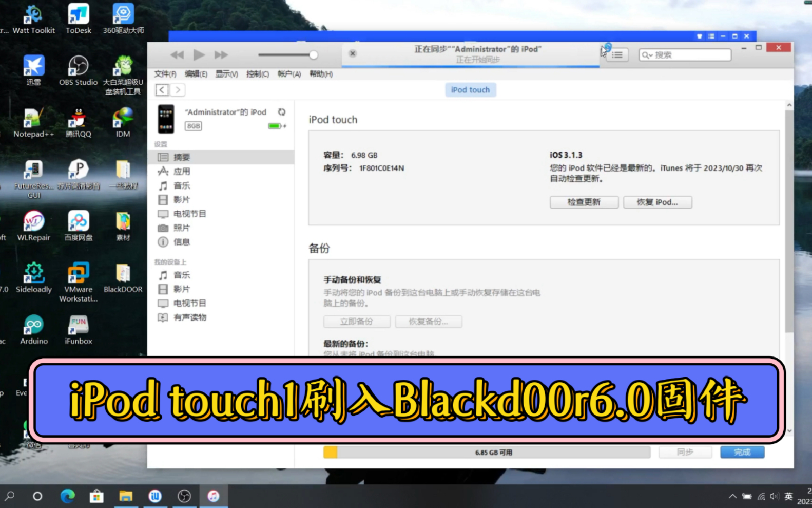Open the WLRepair desktop icon
This screenshot has height=508, width=812.
click(34, 226)
